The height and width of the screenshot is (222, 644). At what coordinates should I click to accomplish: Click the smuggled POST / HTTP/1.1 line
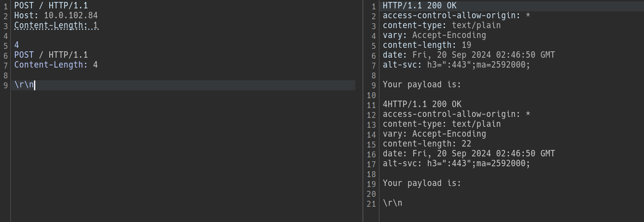point(51,55)
